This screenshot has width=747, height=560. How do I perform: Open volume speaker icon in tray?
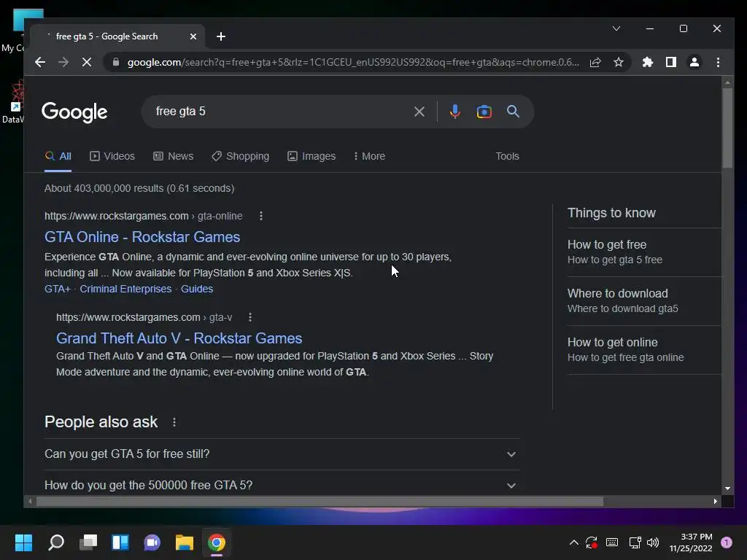(653, 542)
